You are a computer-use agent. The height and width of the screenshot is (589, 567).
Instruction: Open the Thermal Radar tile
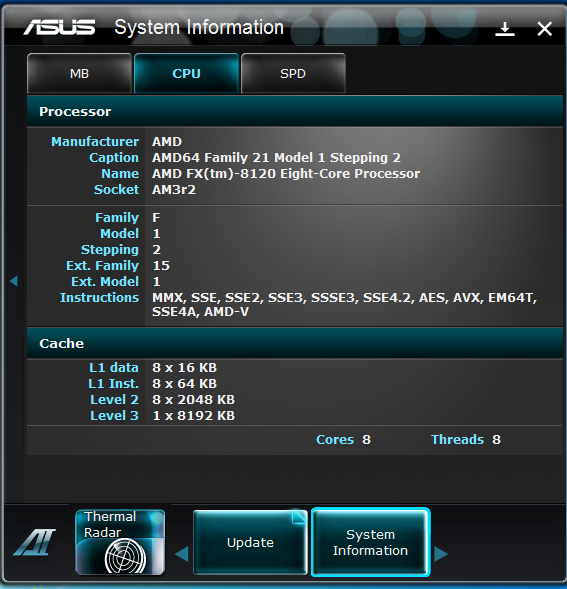tap(120, 542)
